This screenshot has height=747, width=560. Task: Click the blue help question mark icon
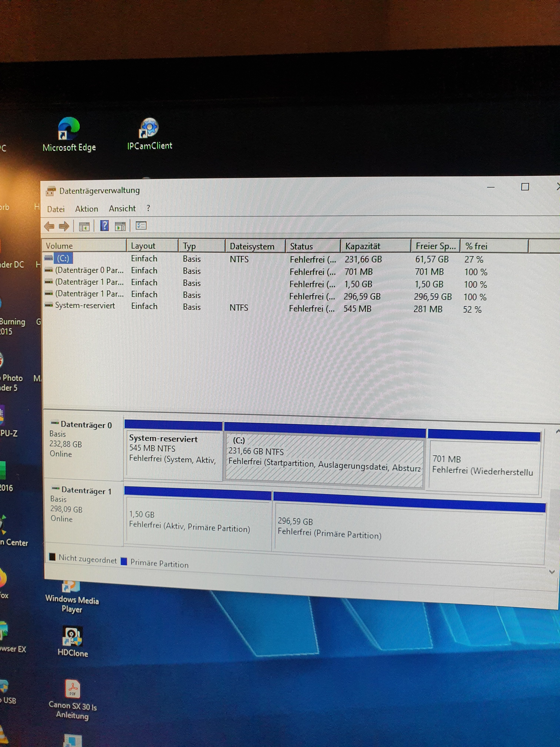coord(105,226)
